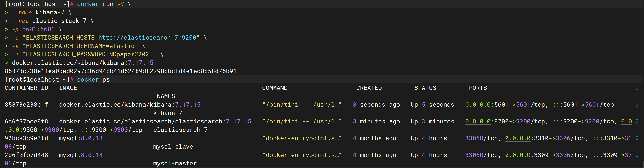644x168 pixels.
Task: Click "ELASTICSEARCH_USERNAME=elastic" text
Action: [80, 46]
